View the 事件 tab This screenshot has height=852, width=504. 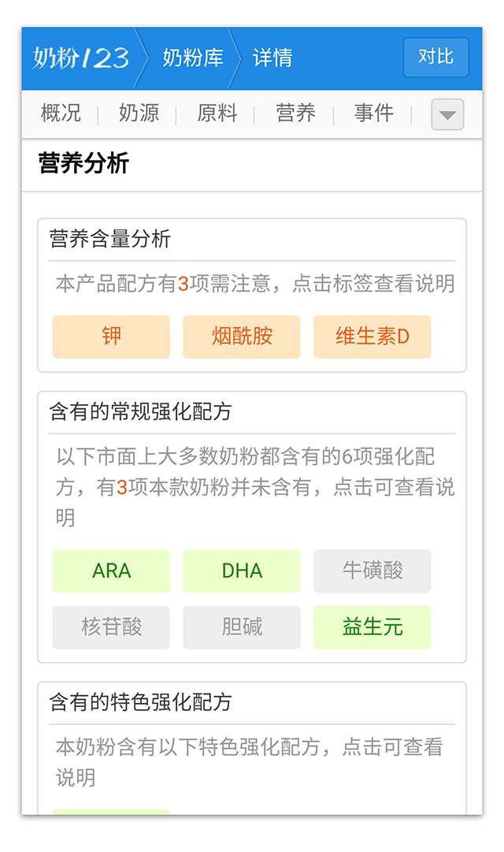[x=374, y=113]
